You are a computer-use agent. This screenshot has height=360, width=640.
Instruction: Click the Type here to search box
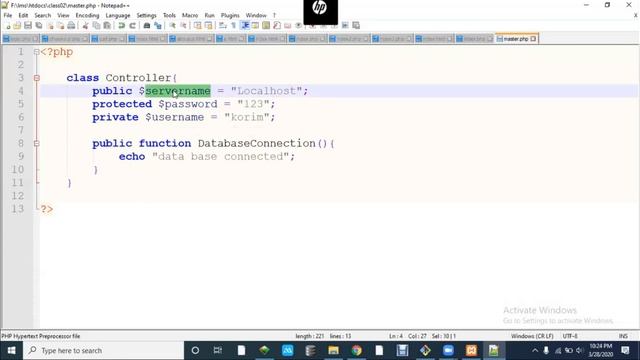(103, 351)
